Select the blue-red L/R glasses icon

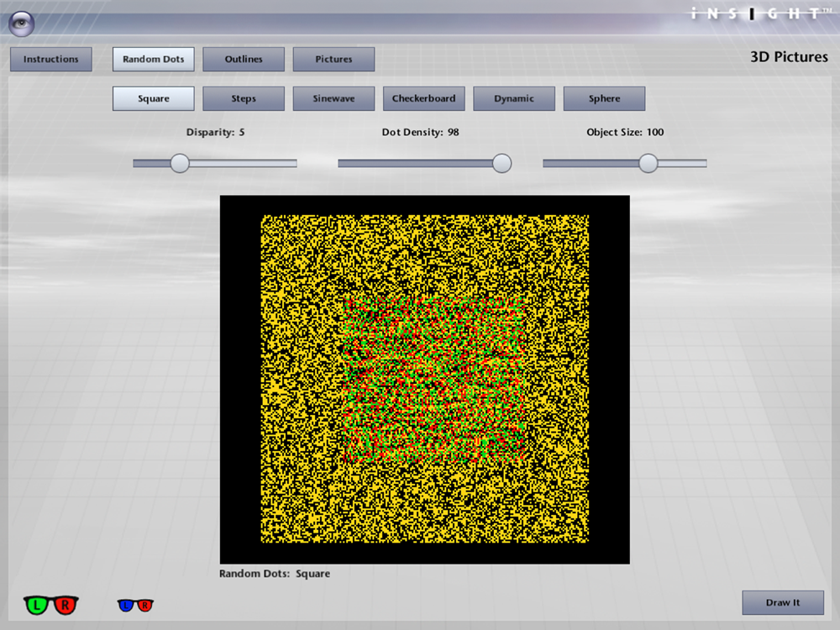point(135,606)
